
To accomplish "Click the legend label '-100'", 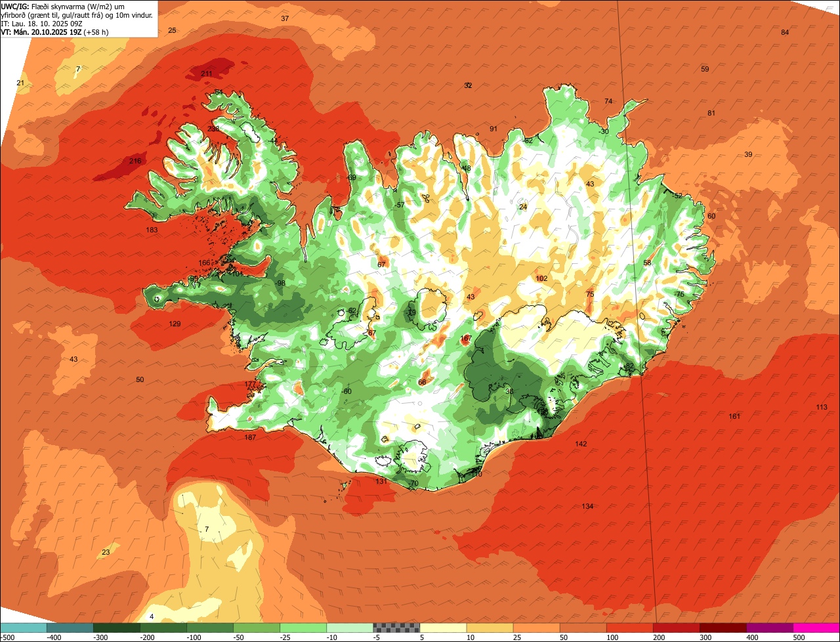I will [x=193, y=637].
